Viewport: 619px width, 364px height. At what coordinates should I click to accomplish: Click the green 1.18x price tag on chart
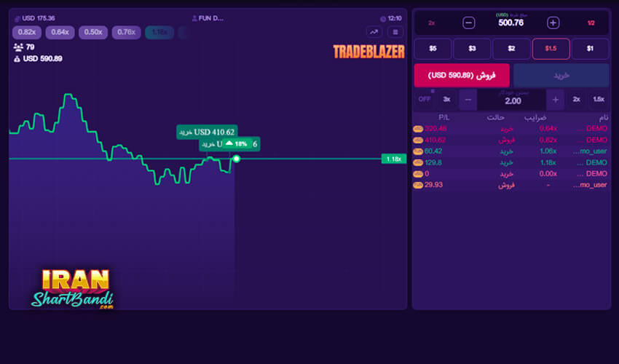point(393,159)
